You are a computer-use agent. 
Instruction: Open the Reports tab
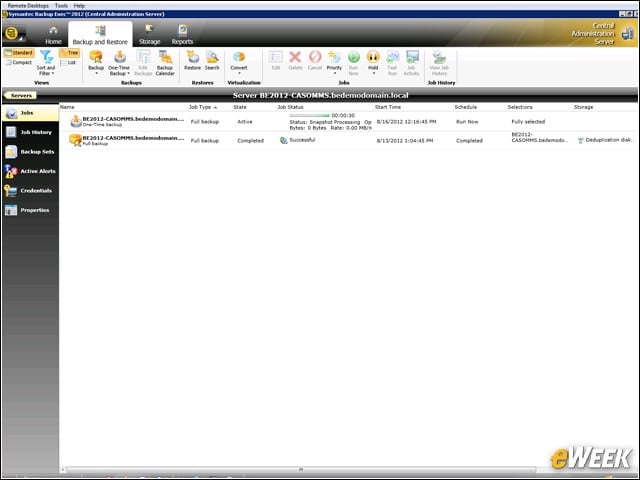click(182, 35)
